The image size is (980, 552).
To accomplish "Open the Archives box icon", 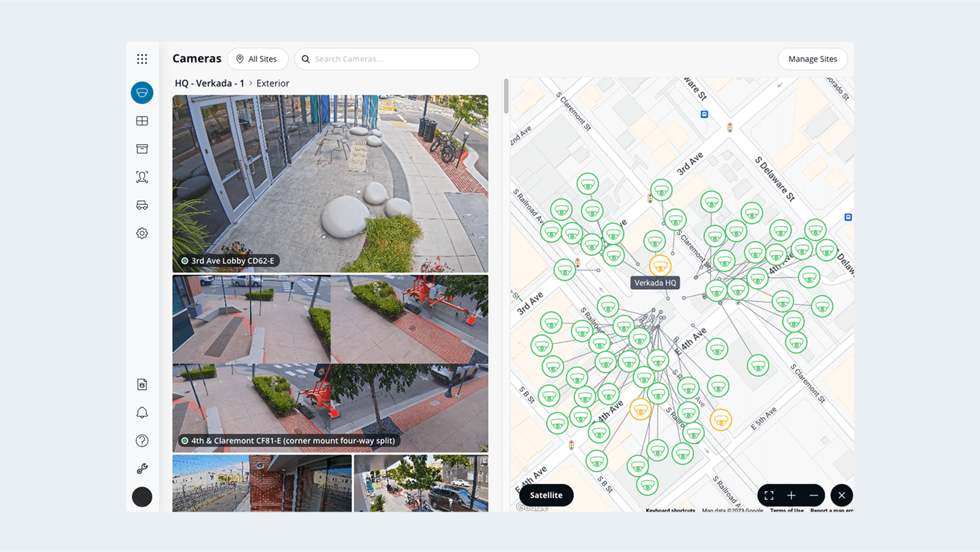I will [142, 149].
